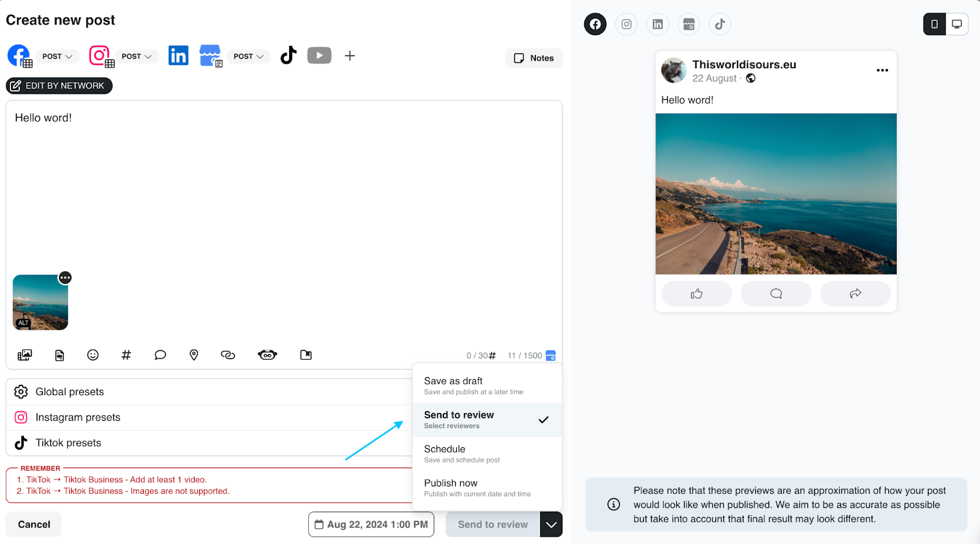Choose Send to review option

coord(487,420)
